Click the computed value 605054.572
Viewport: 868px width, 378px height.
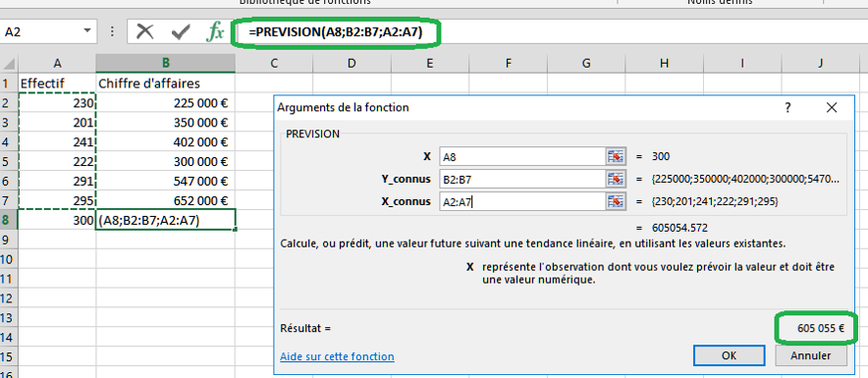[x=680, y=228]
